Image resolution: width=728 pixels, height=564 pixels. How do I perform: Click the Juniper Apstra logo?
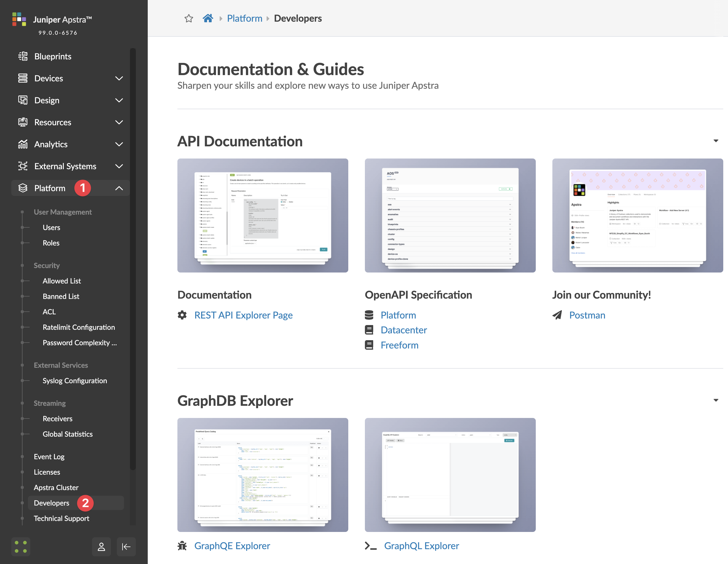(19, 19)
